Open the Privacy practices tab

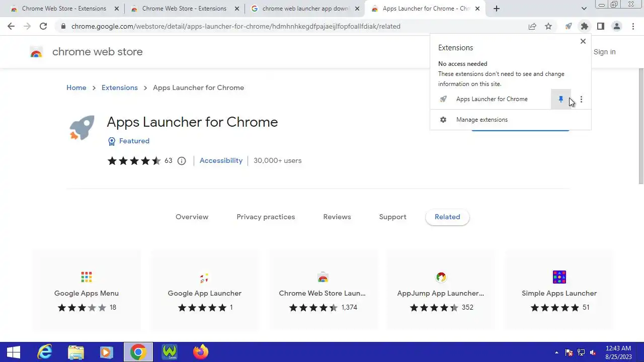click(x=266, y=217)
